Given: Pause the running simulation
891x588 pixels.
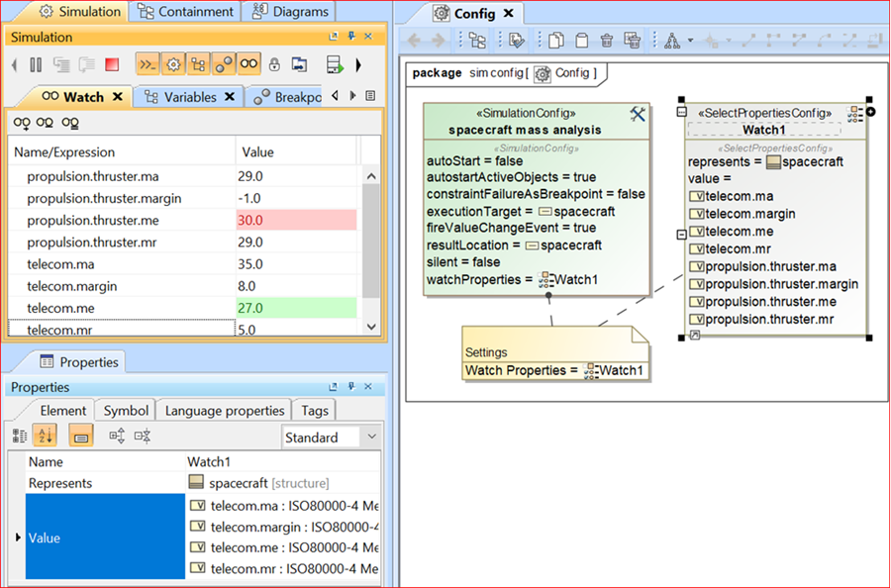Looking at the screenshot, I should click(x=36, y=65).
